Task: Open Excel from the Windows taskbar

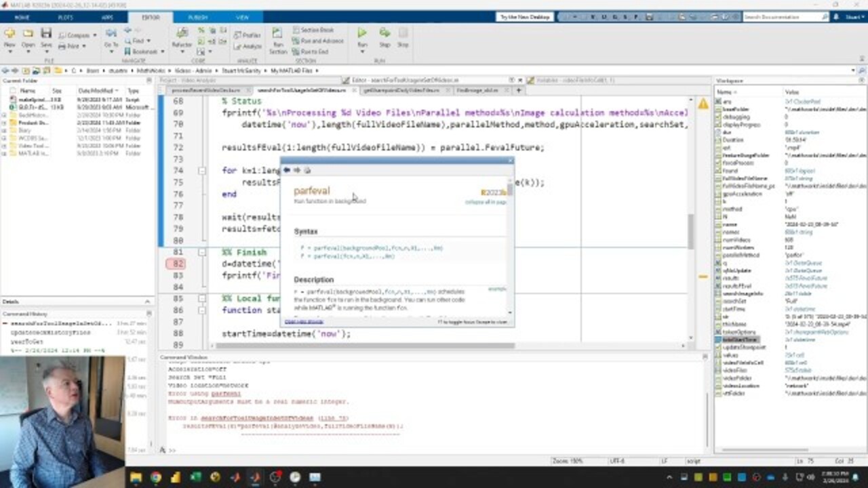Action: click(x=195, y=477)
